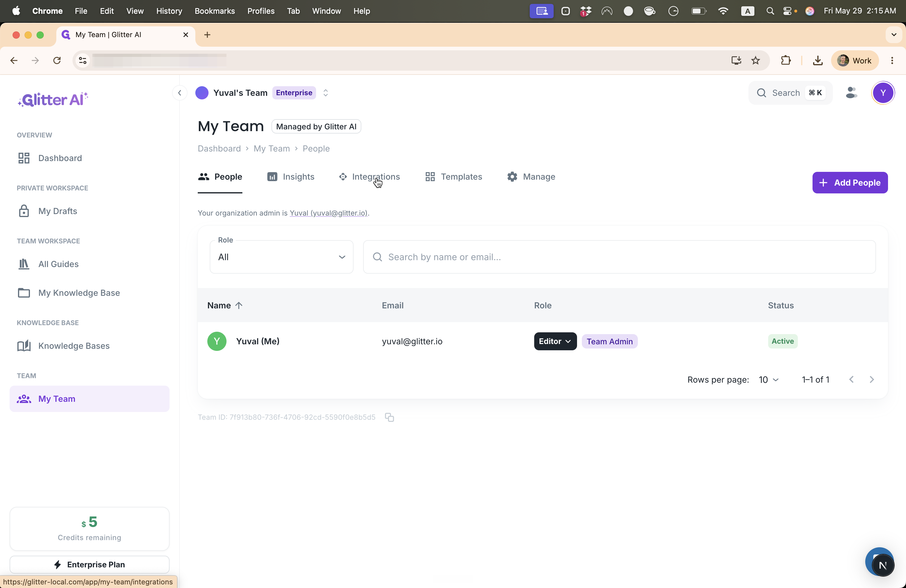Navigate back in browser

(14, 60)
